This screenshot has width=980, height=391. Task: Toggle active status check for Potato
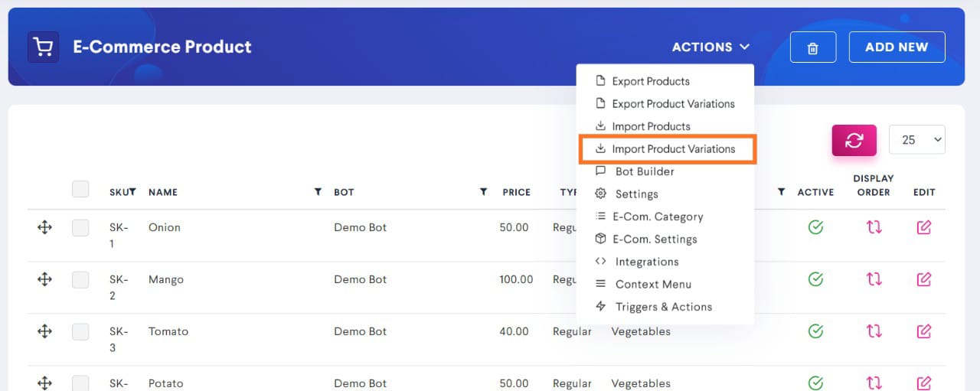point(815,383)
